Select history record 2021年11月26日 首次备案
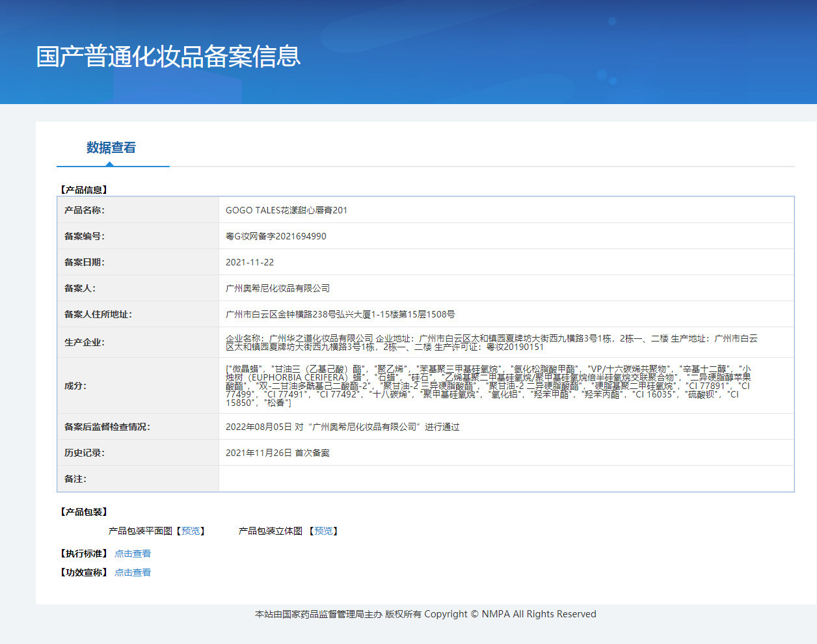 tap(278, 453)
